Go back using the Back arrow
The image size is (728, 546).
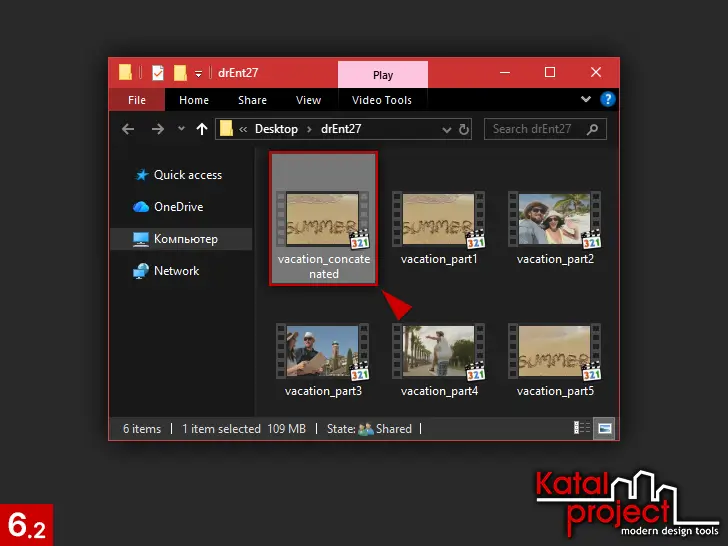click(x=128, y=129)
